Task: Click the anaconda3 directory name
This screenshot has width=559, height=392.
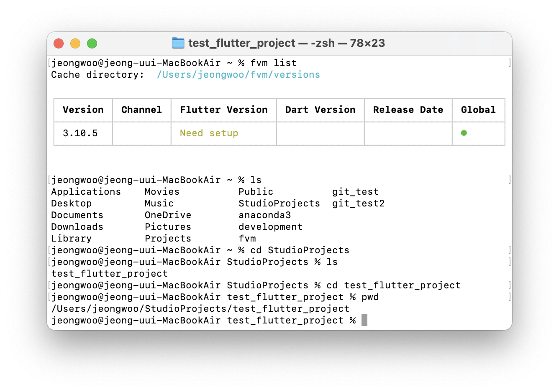Action: [x=264, y=215]
